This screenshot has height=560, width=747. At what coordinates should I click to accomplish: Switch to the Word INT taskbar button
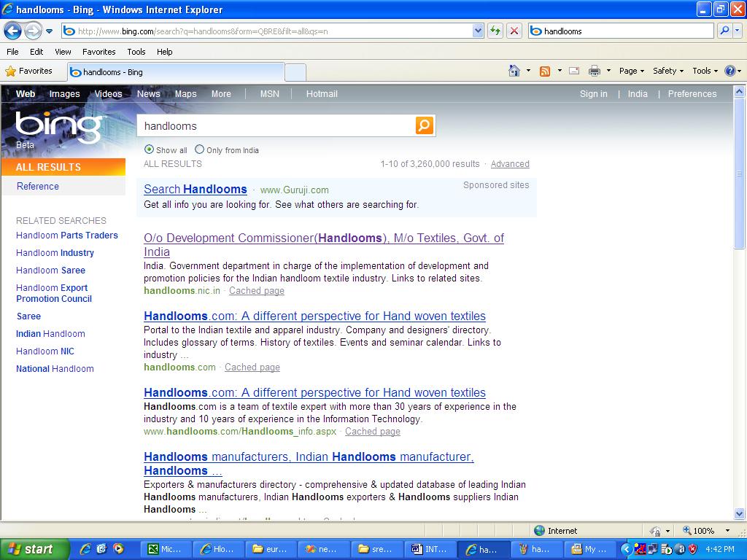coord(429,550)
